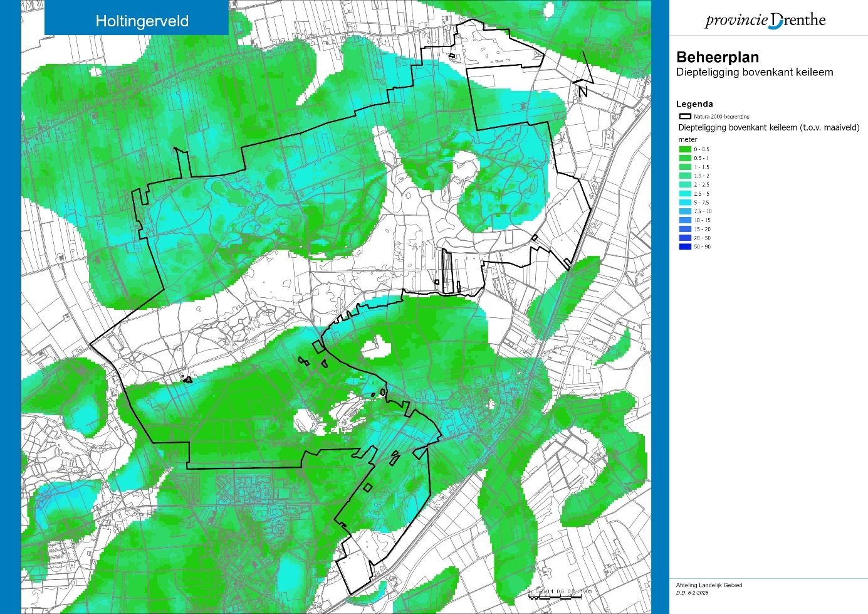
Task: Click the 1 - 1.5 legend color box
Action: tap(685, 167)
